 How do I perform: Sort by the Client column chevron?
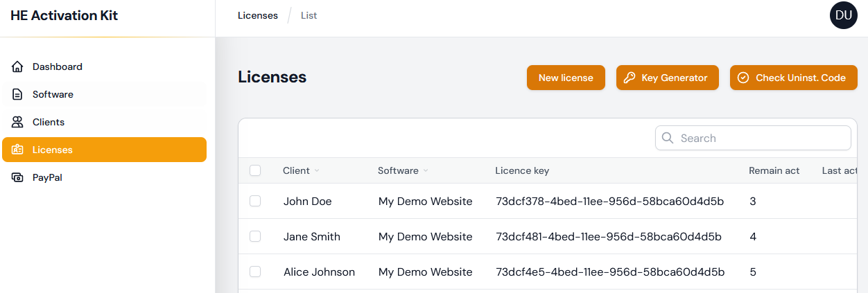tap(317, 171)
